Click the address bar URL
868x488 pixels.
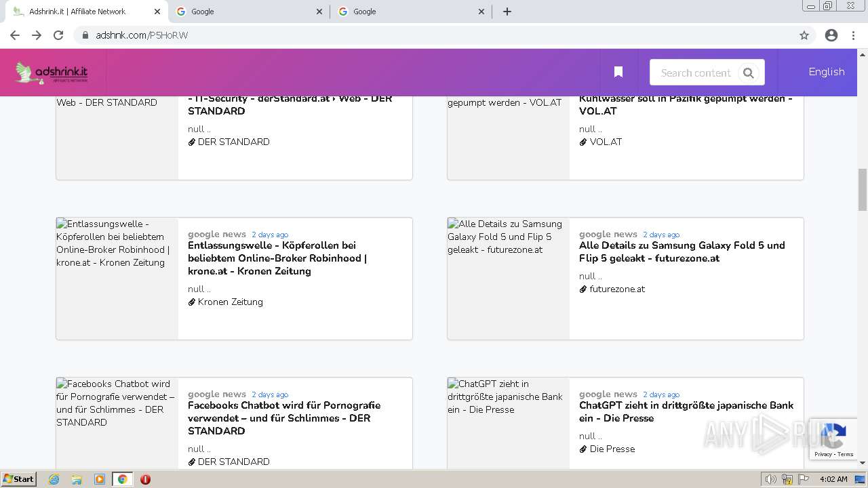142,35
